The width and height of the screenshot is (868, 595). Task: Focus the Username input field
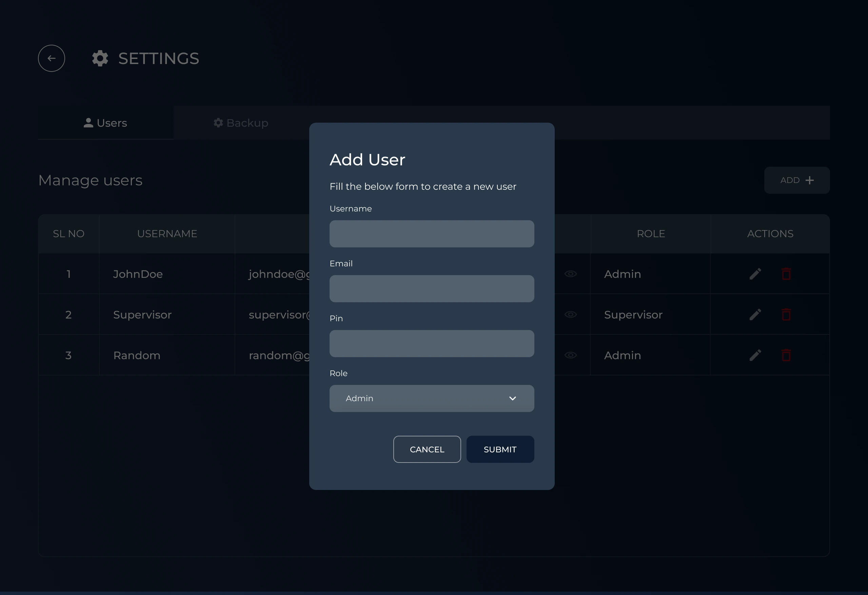pos(432,234)
